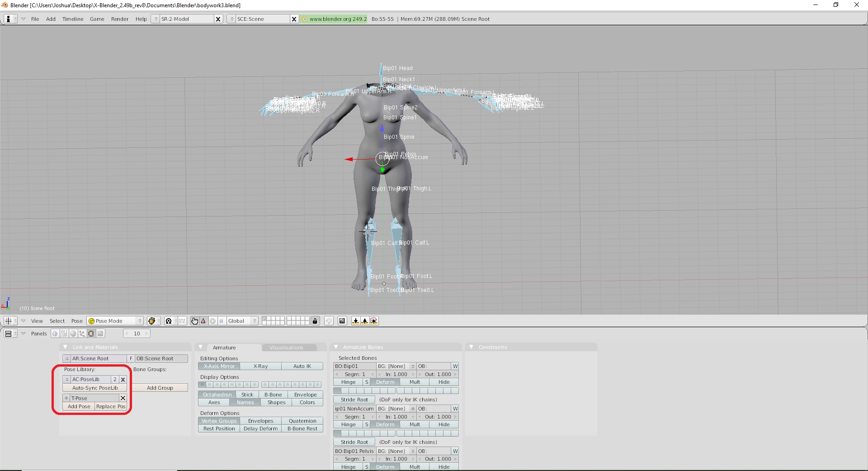This screenshot has width=868, height=471.
Task: Select the translate manipulator hand icon
Action: 194,320
